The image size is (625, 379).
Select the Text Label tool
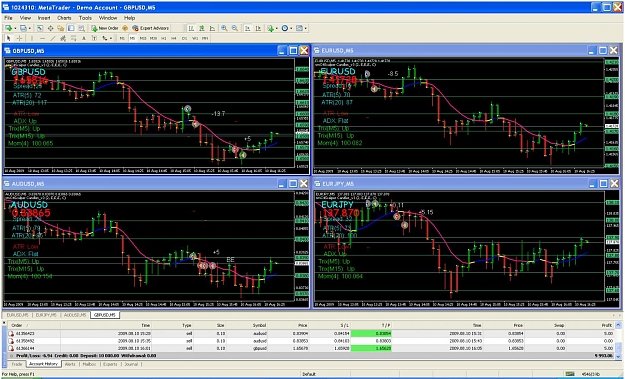pyautogui.click(x=94, y=38)
